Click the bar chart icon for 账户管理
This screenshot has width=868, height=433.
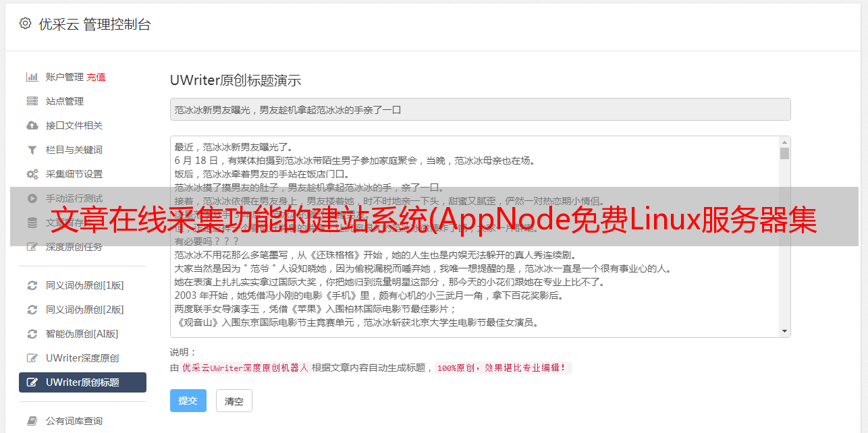click(32, 77)
